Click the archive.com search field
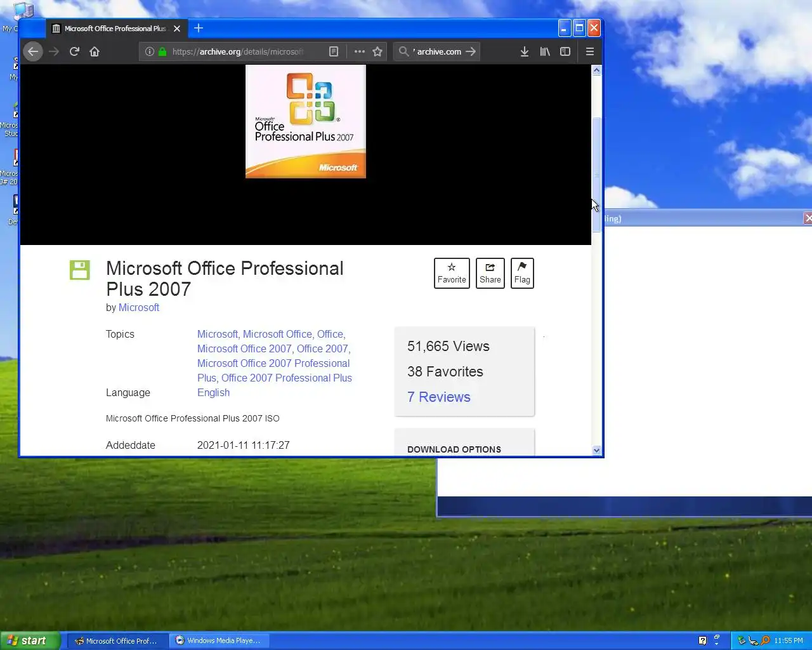Screen dimensions: 812x650 pyautogui.click(x=438, y=51)
